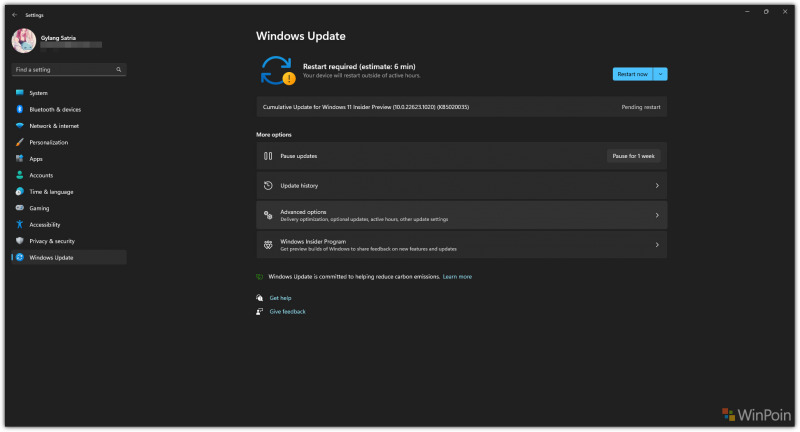Select the Personalization paintbrush icon
The width and height of the screenshot is (800, 432).
click(x=19, y=142)
